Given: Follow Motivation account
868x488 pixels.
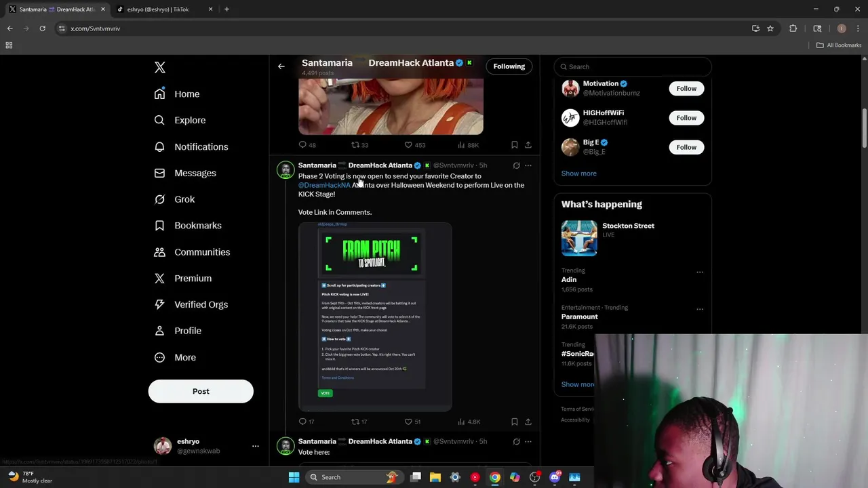Looking at the screenshot, I should 686,88.
